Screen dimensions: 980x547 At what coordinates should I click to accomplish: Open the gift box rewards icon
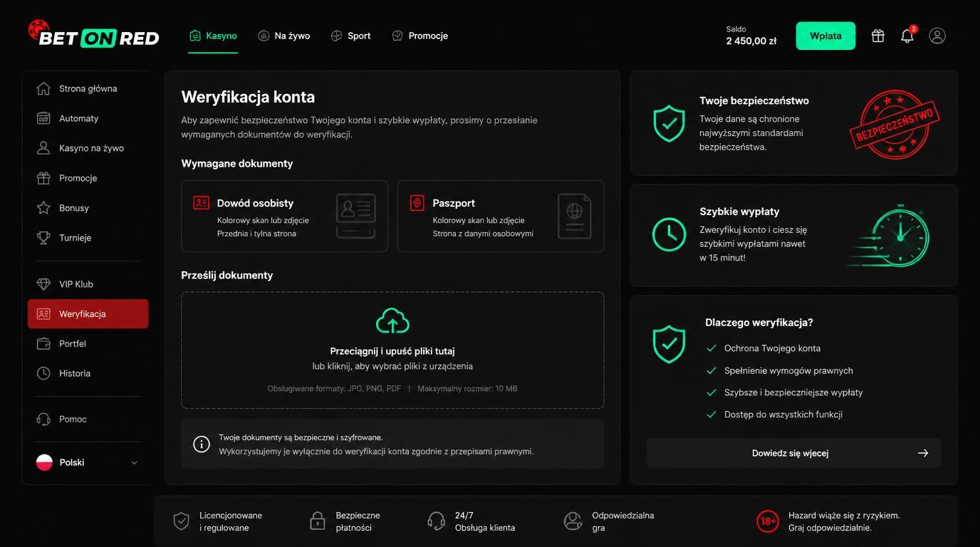click(877, 36)
